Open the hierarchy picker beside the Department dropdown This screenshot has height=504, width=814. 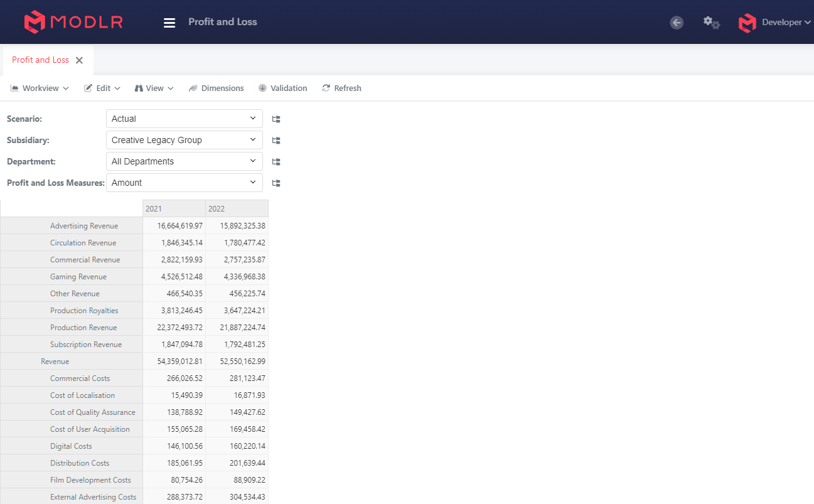click(x=276, y=161)
